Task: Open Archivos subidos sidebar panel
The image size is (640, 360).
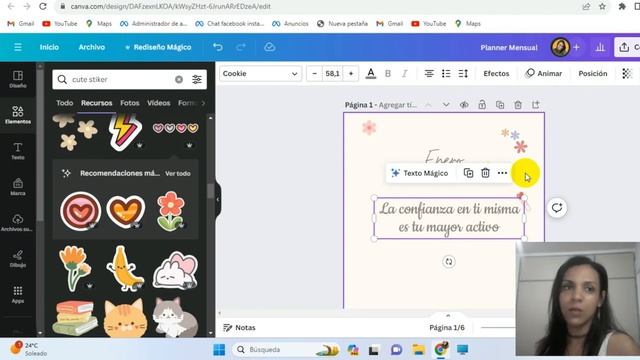Action: [x=18, y=222]
